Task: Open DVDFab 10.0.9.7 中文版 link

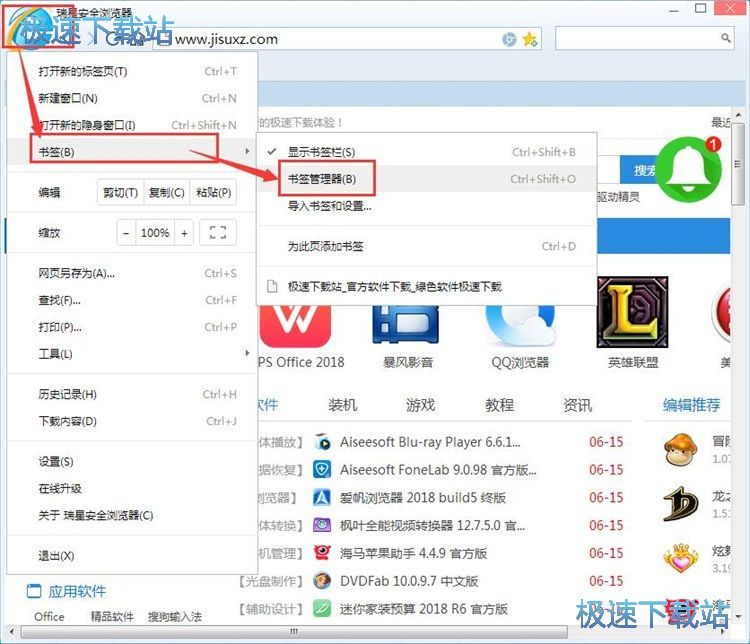Action: (x=409, y=581)
